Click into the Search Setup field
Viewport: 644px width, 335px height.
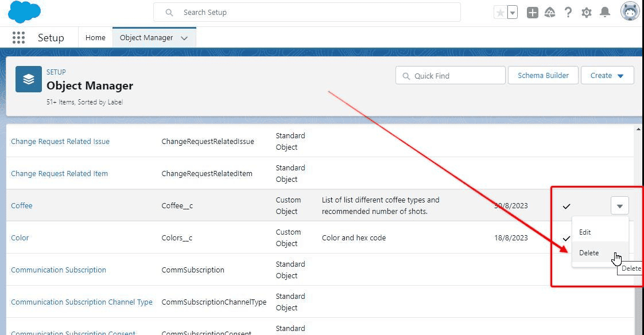tap(307, 12)
